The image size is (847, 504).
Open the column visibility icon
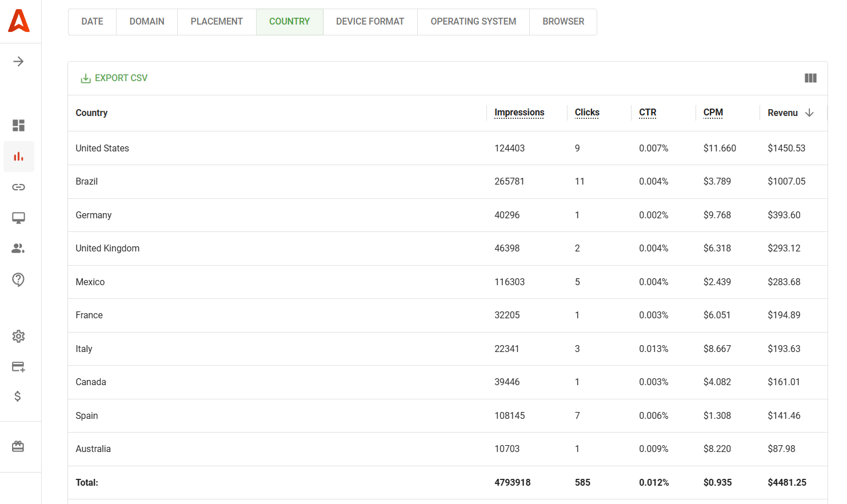point(810,78)
